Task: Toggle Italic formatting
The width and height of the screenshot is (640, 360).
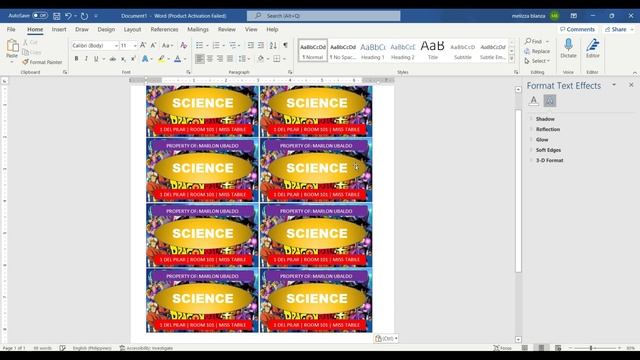Action: click(86, 59)
